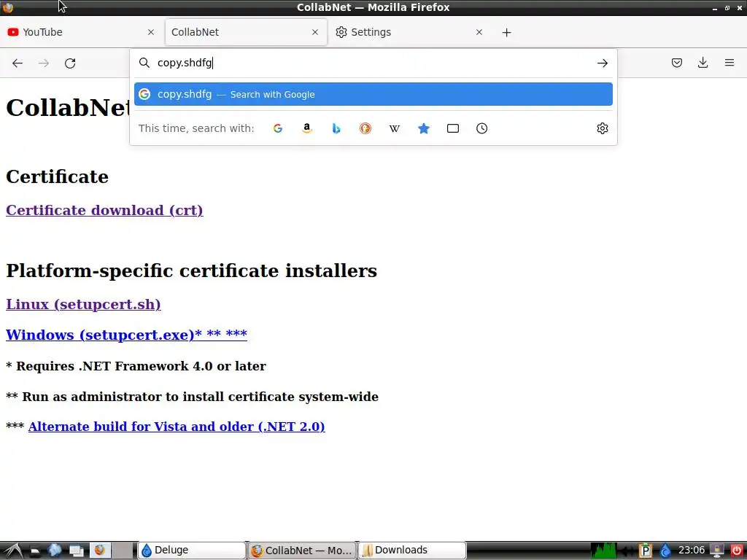Search this time with Google icon

click(x=278, y=128)
